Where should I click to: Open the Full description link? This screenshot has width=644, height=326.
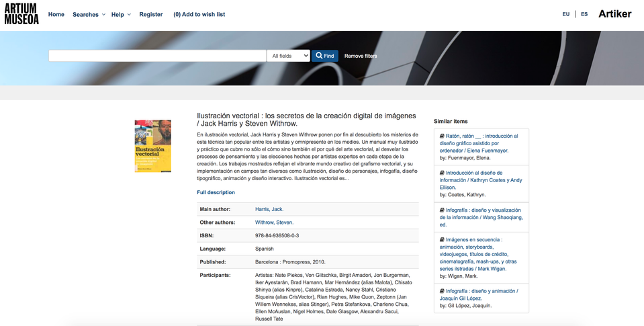click(x=216, y=192)
